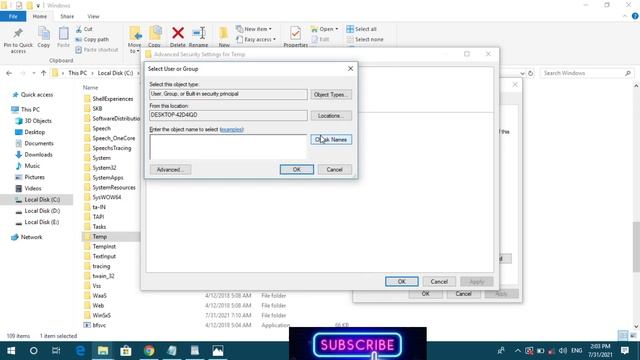Viewport: 640px width, 360px height.
Task: Refresh the Explorer address bar
Action: click(530, 73)
